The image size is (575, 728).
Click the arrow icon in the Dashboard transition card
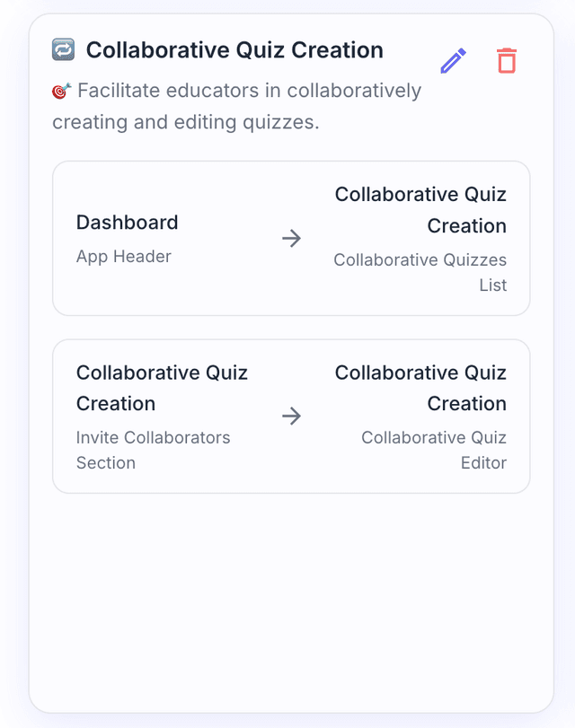(291, 238)
